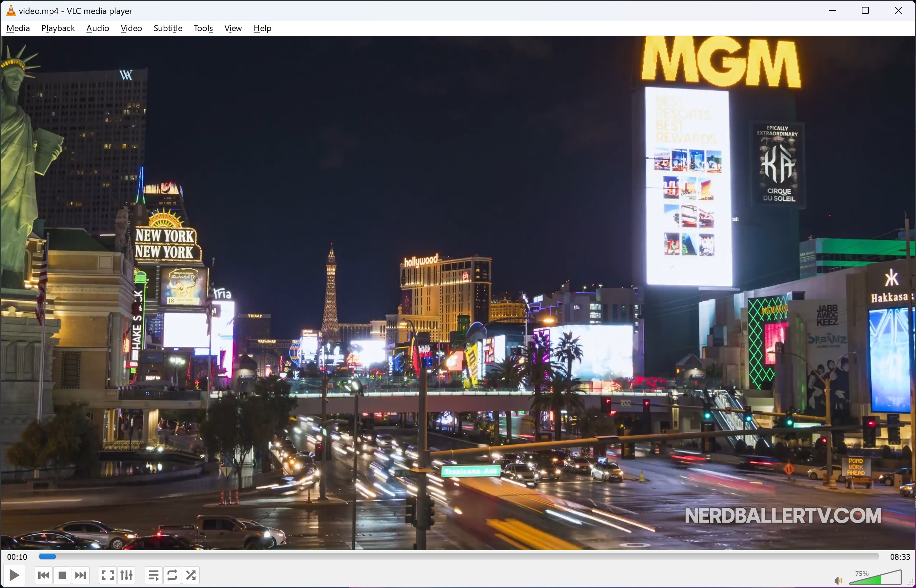The width and height of the screenshot is (916, 588).
Task: Open the playlist view
Action: tap(154, 575)
